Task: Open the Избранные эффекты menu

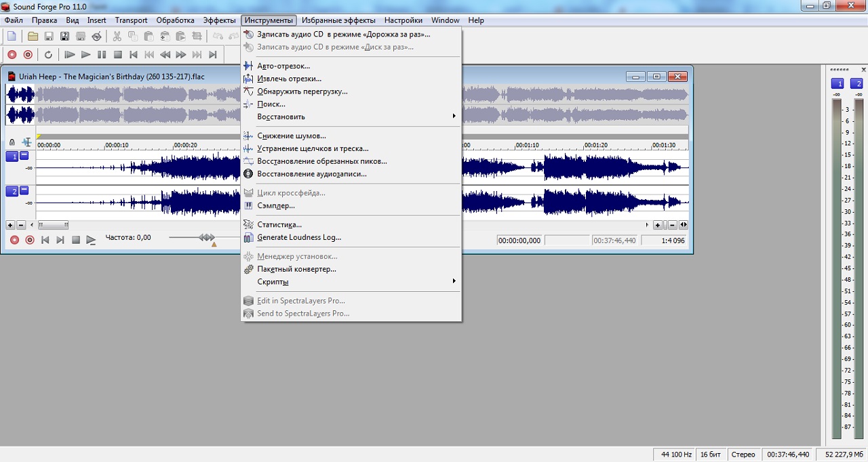Action: 337,20
